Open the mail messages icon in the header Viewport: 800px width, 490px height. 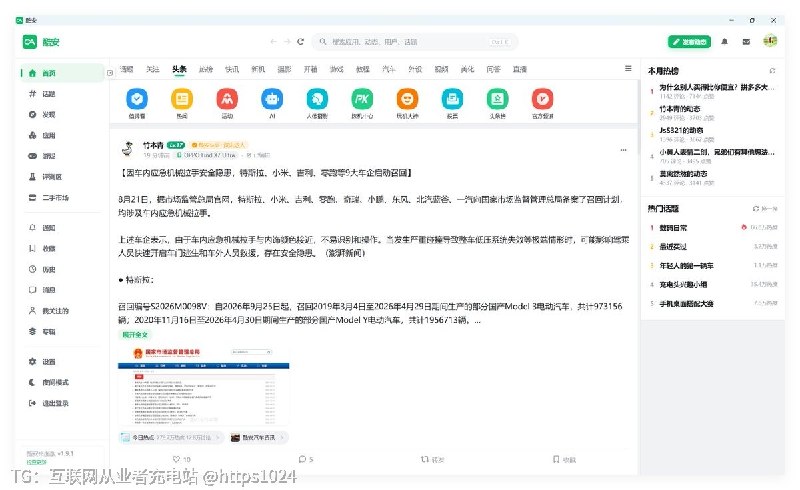746,42
